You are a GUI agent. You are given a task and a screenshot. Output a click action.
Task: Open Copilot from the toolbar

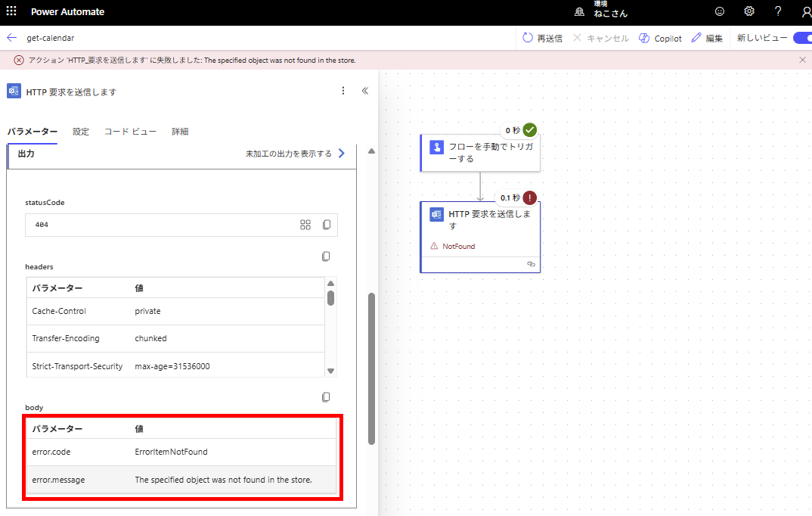pos(660,38)
